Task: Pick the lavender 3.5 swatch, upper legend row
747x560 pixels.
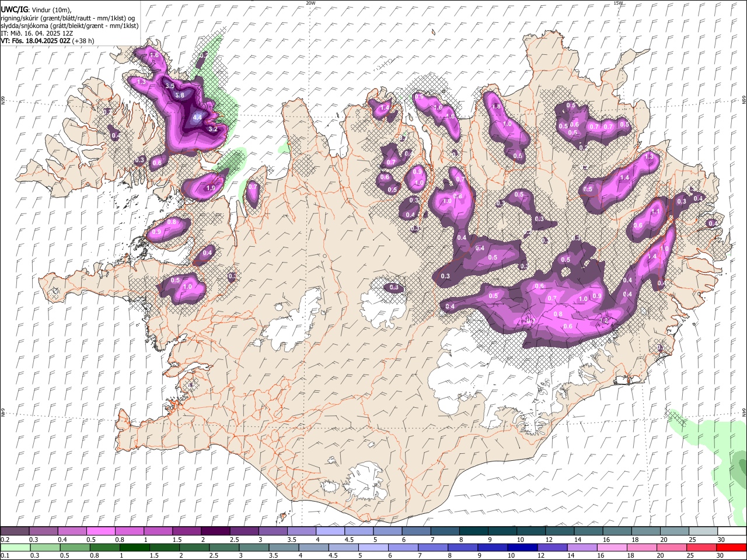Action: (301, 531)
